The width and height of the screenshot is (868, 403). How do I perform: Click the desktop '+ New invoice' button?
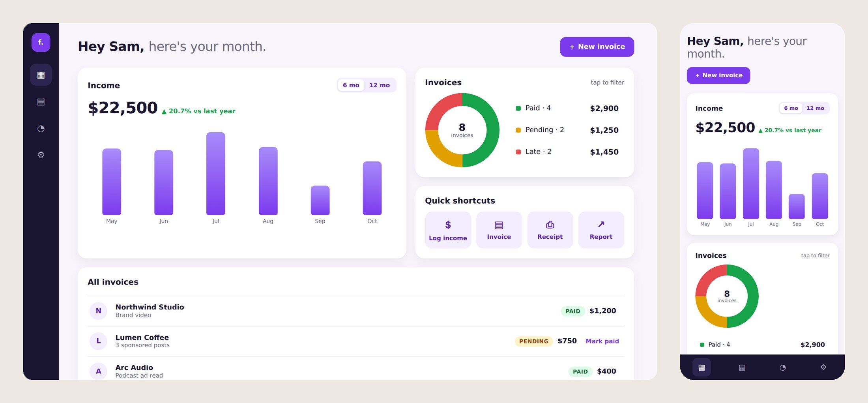click(x=597, y=47)
